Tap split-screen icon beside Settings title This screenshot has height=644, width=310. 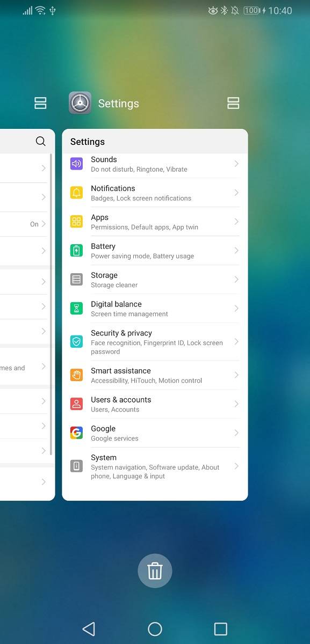(233, 103)
